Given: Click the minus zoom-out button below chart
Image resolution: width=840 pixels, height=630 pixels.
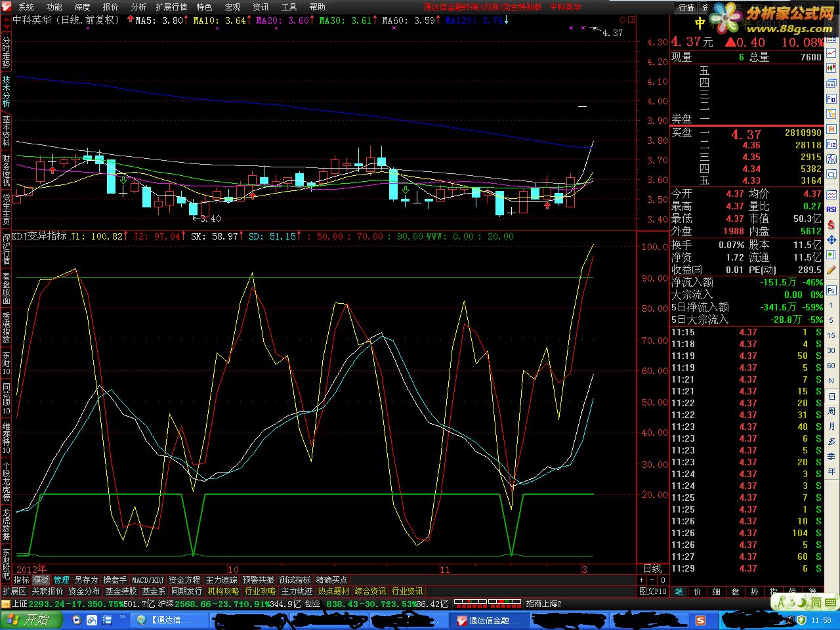Looking at the screenshot, I should click(x=652, y=580).
